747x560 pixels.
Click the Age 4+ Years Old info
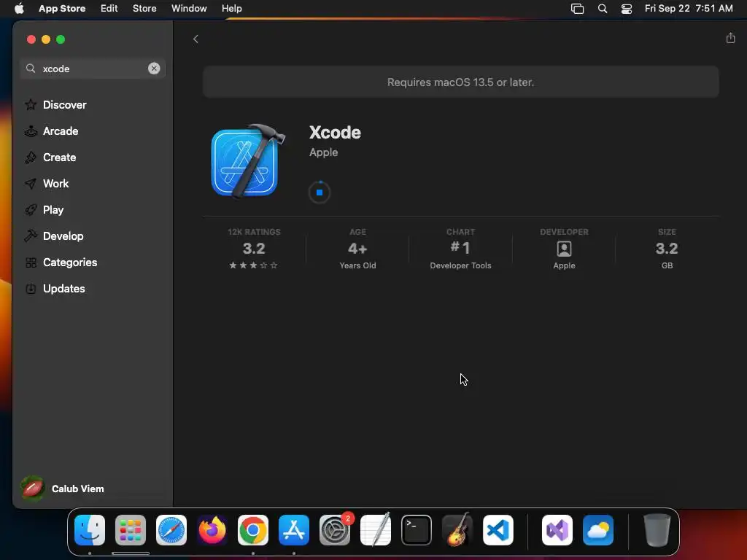pos(357,249)
